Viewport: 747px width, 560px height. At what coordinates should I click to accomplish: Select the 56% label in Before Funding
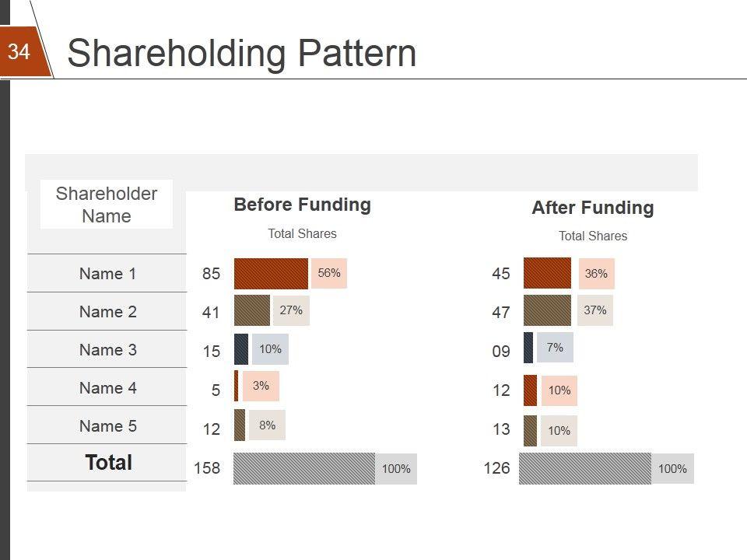coord(329,273)
